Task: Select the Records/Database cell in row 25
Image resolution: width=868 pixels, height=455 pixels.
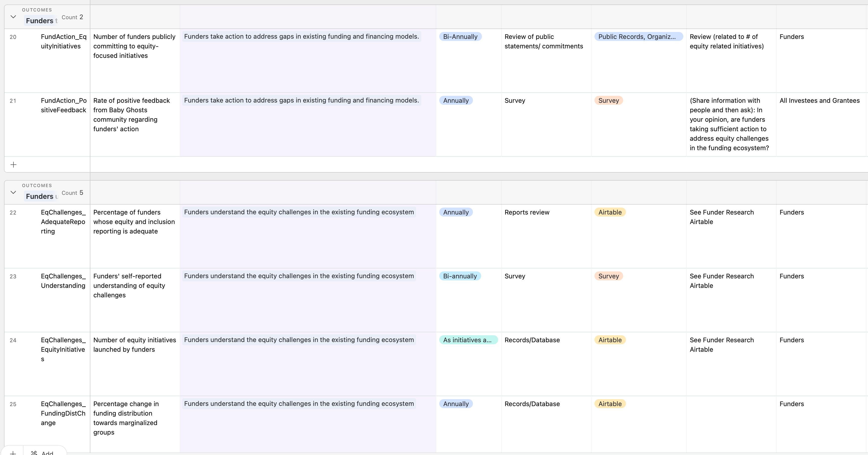Action: (x=532, y=404)
